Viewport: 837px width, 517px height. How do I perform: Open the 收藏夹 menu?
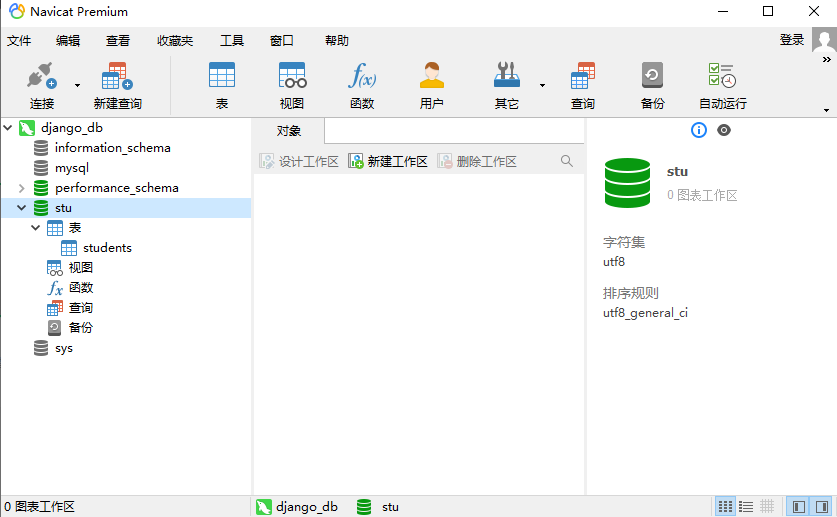point(175,41)
